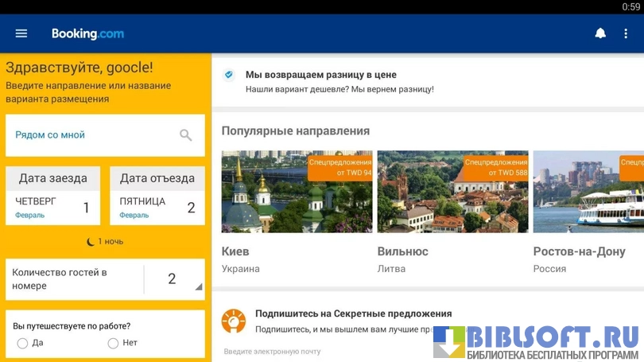Viewport: 644px width, 362px height.
Task: Open the check-out date picker
Action: [x=157, y=197]
